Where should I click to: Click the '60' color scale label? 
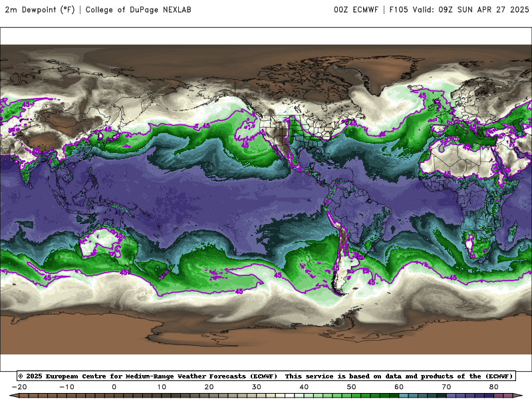(399, 387)
